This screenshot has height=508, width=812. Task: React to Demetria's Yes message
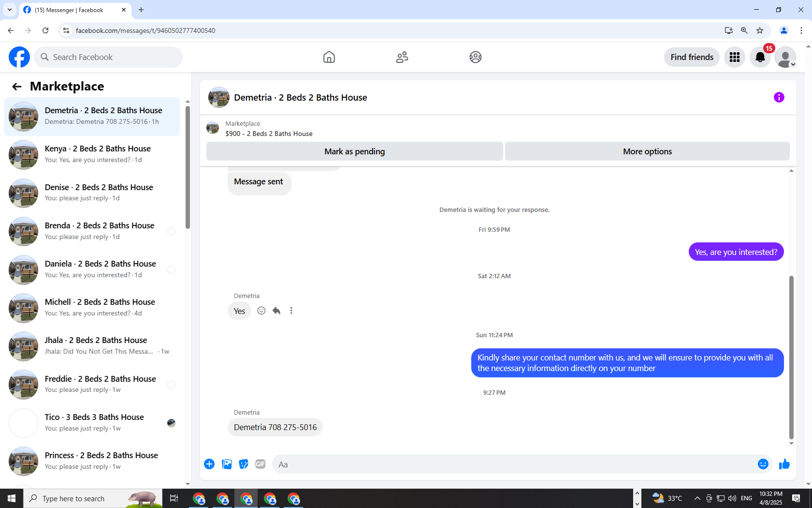pos(261,311)
